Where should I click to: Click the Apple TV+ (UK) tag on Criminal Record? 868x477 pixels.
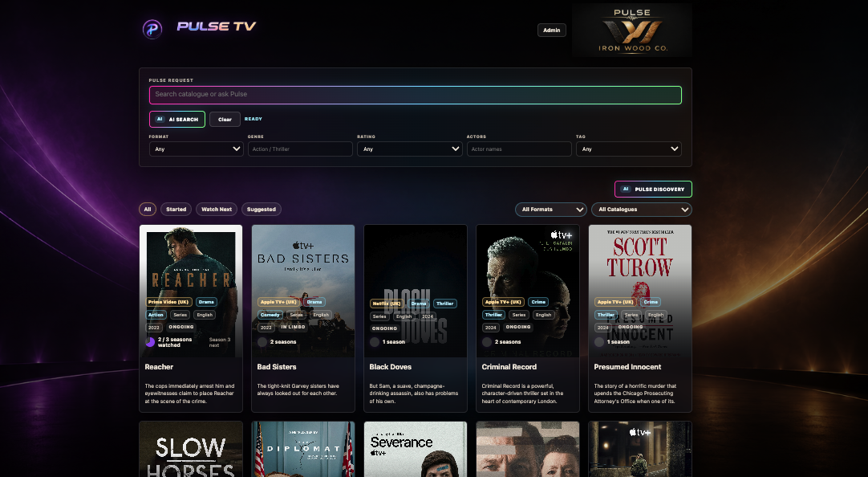click(503, 302)
